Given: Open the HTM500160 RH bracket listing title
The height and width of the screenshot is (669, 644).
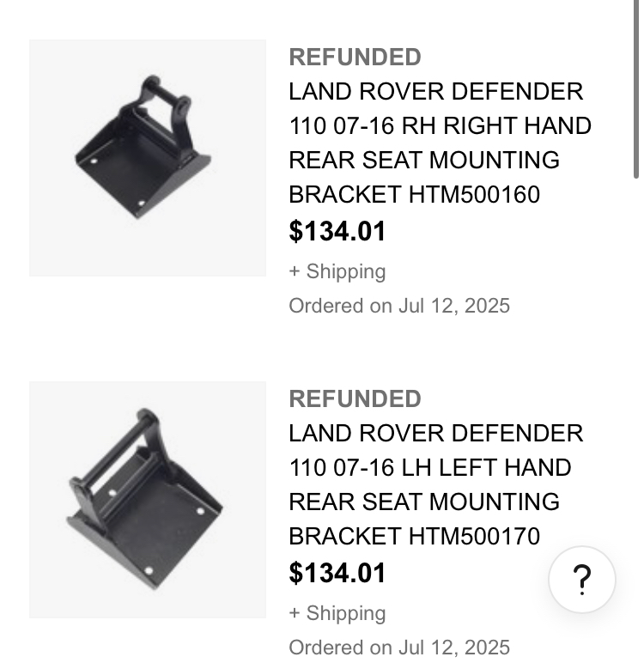Looking at the screenshot, I should [439, 143].
